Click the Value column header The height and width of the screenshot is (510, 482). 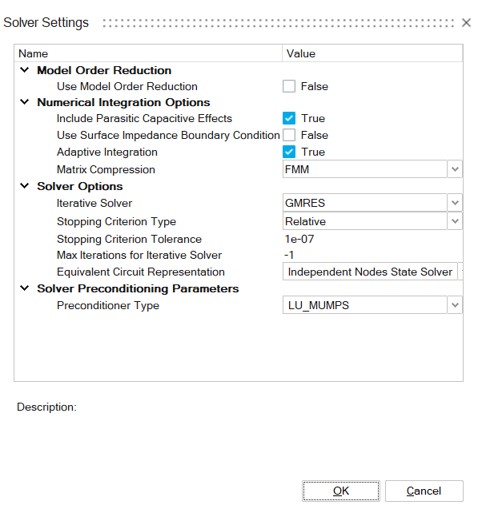pos(373,53)
